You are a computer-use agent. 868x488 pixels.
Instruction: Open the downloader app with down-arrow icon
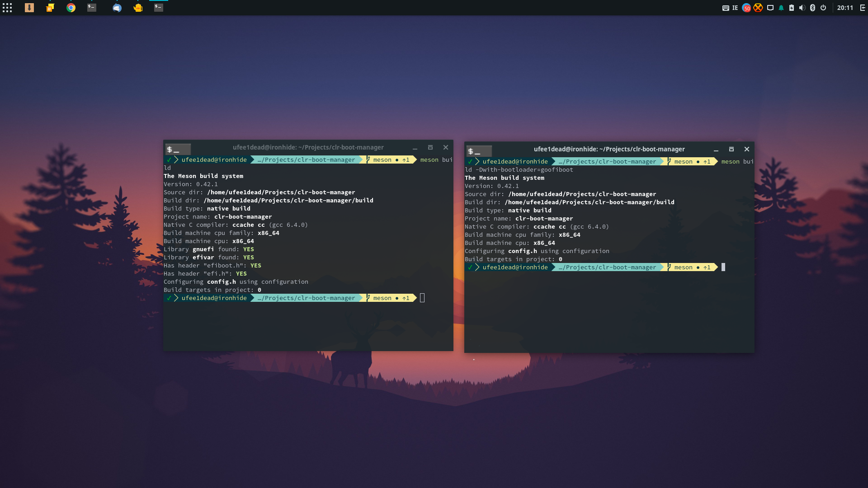click(x=29, y=8)
